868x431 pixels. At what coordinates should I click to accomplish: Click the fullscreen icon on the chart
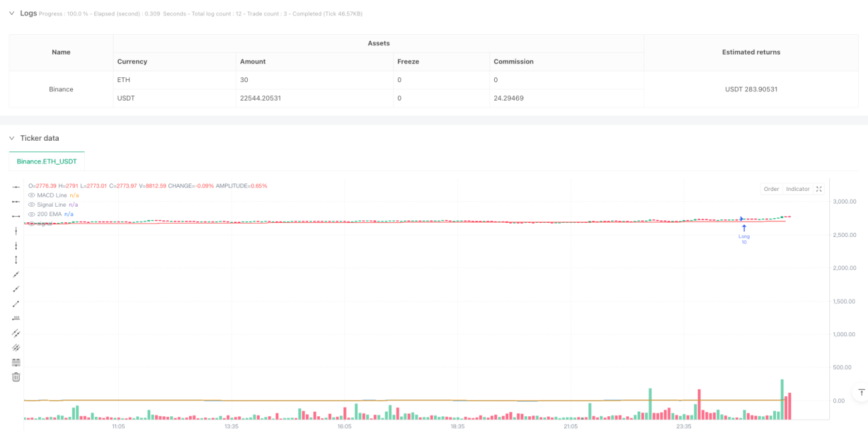[x=819, y=189]
